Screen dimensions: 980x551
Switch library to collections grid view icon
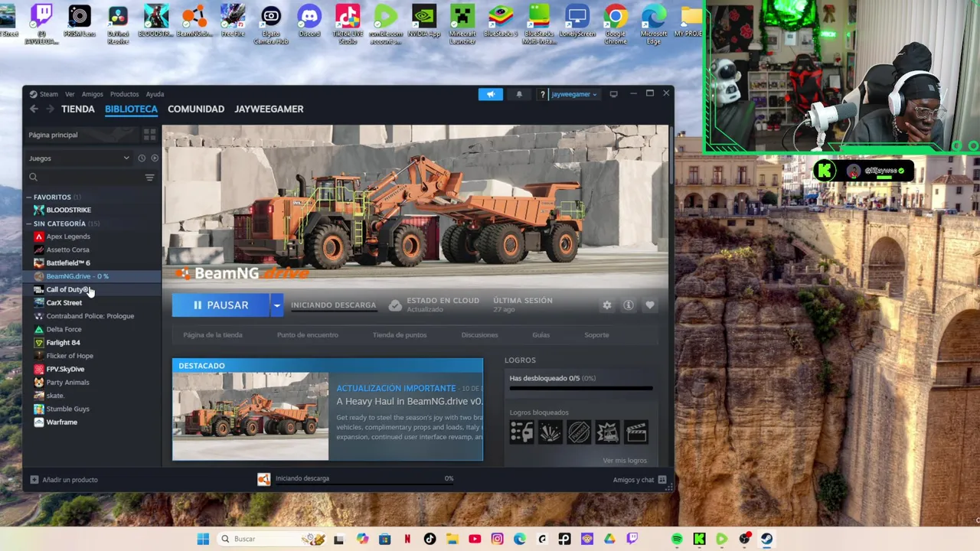pos(149,135)
